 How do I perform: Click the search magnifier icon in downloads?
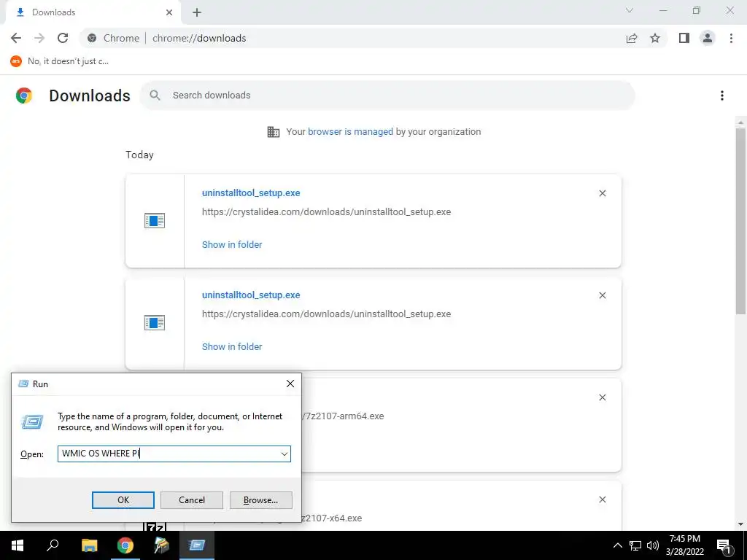[155, 96]
